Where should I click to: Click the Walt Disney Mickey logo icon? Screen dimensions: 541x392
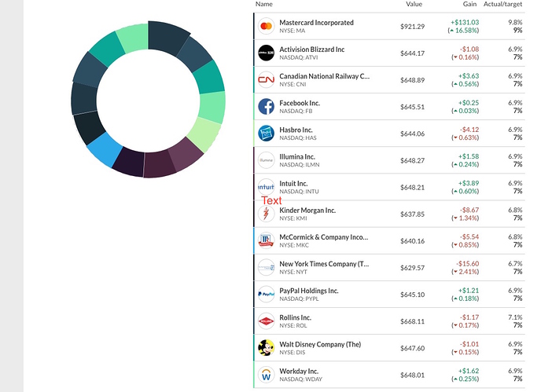pyautogui.click(x=266, y=348)
